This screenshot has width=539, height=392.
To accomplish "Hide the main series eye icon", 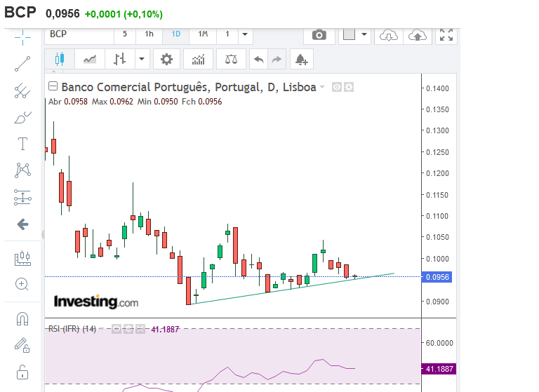I will point(337,87).
